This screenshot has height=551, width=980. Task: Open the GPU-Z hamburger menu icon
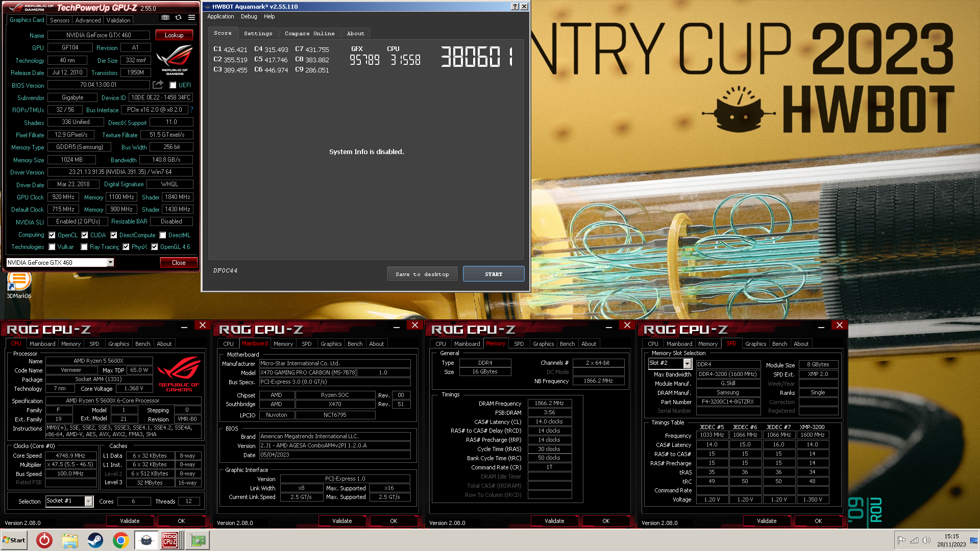pos(191,17)
